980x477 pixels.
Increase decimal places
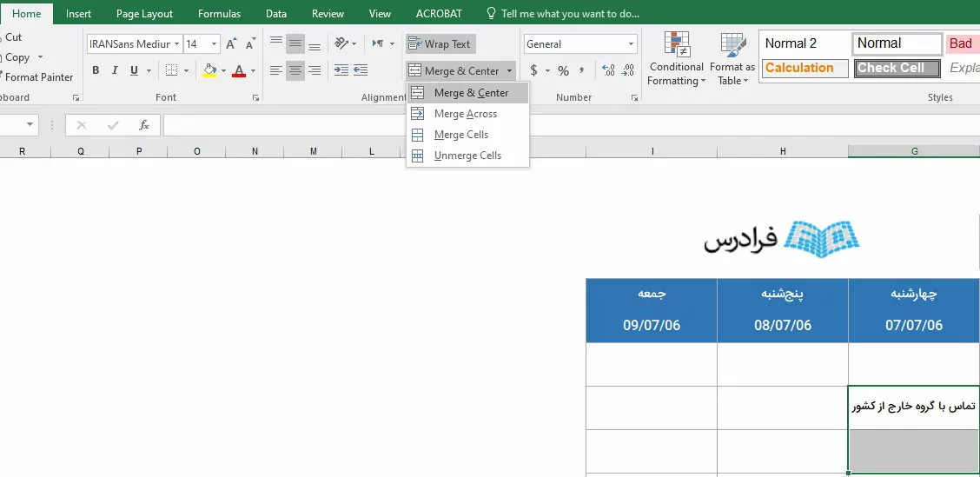point(608,70)
